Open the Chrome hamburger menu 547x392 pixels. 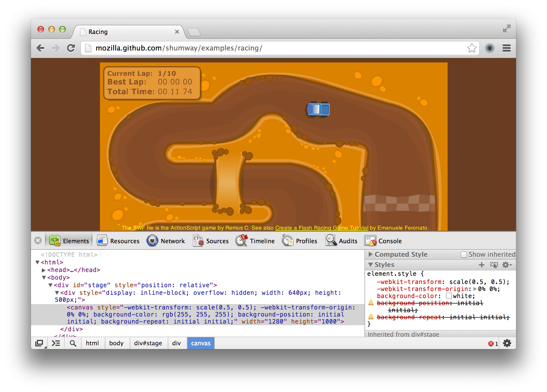(506, 48)
